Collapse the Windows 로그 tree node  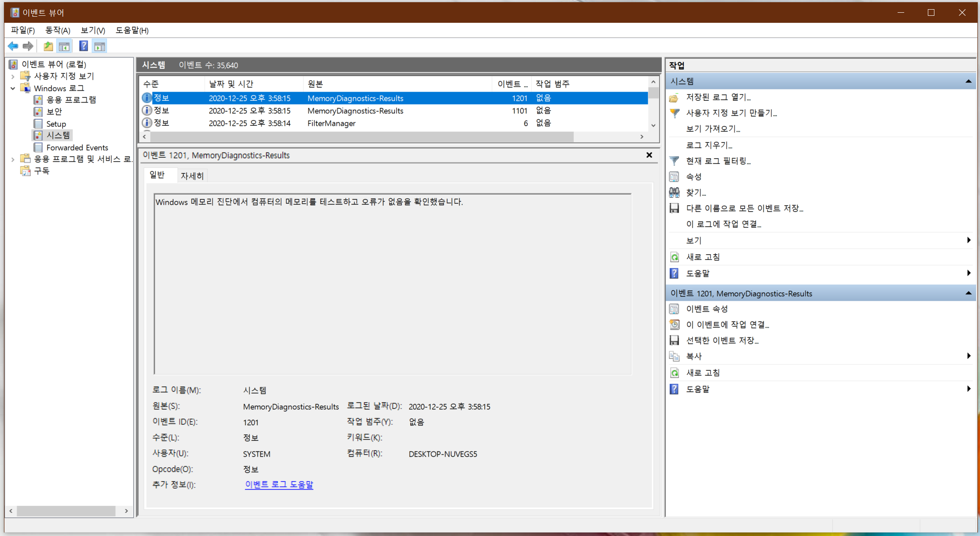13,88
